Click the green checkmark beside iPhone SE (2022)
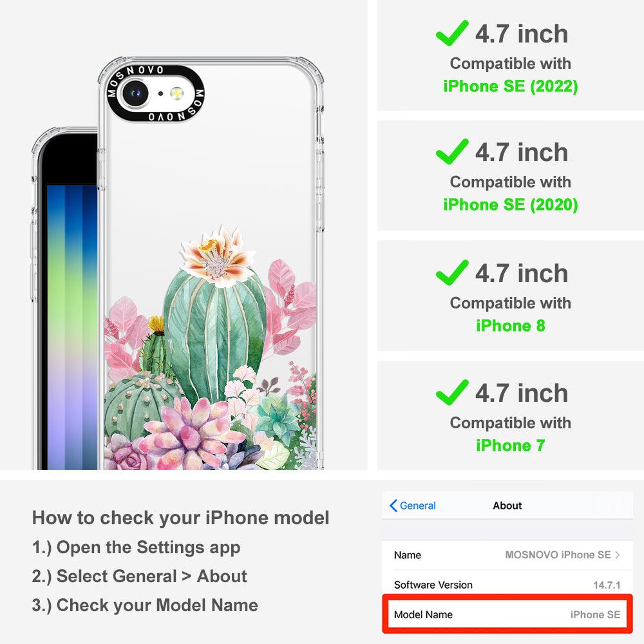644x644 pixels. [452, 33]
